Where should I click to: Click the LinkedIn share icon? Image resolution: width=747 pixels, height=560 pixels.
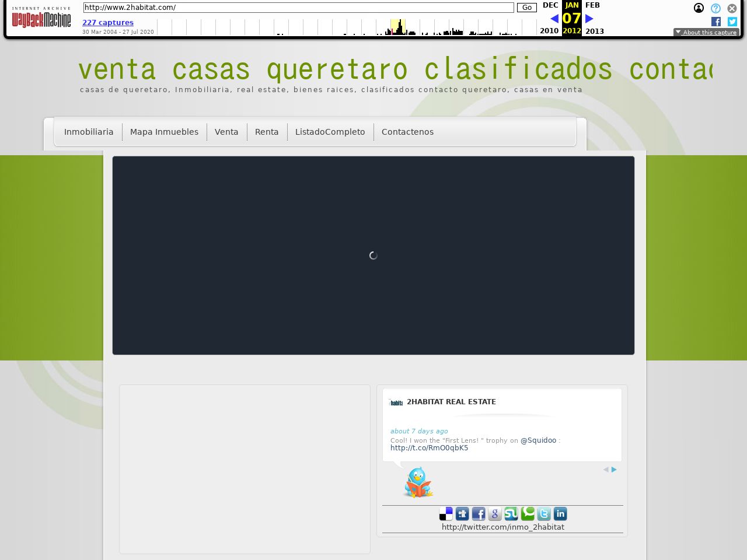pyautogui.click(x=560, y=514)
